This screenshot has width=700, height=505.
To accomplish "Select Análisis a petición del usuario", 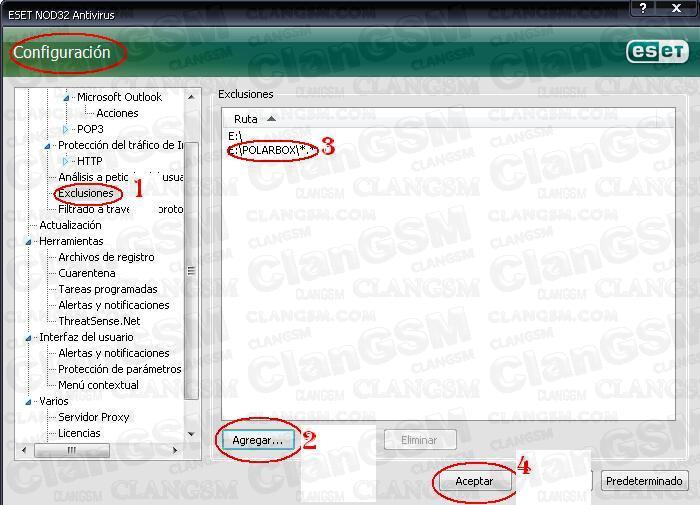I will click(x=121, y=177).
